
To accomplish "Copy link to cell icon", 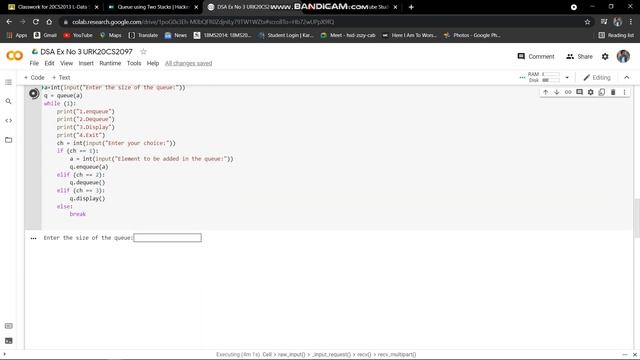I will (x=568, y=92).
